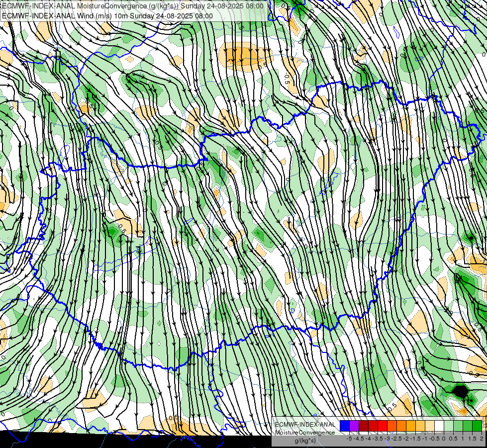Select legend swatch between -1 and -0.5
Viewport: 487px width, 448px height.
pos(430,426)
